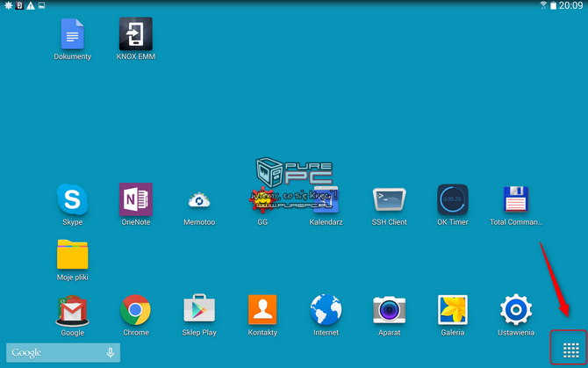Viewport: 588px width, 368px height.
Task: Open the Dokumenty app
Action: 72,34
